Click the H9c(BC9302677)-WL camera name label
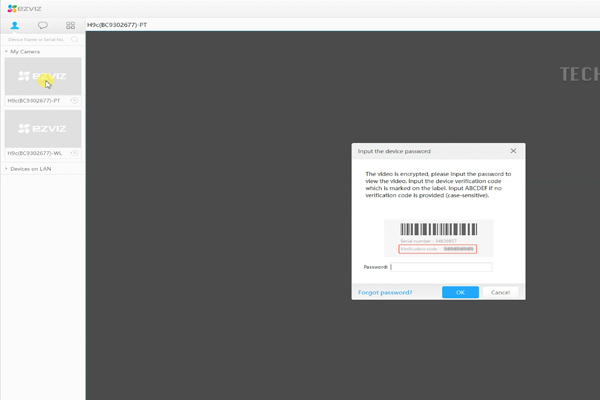 point(35,153)
